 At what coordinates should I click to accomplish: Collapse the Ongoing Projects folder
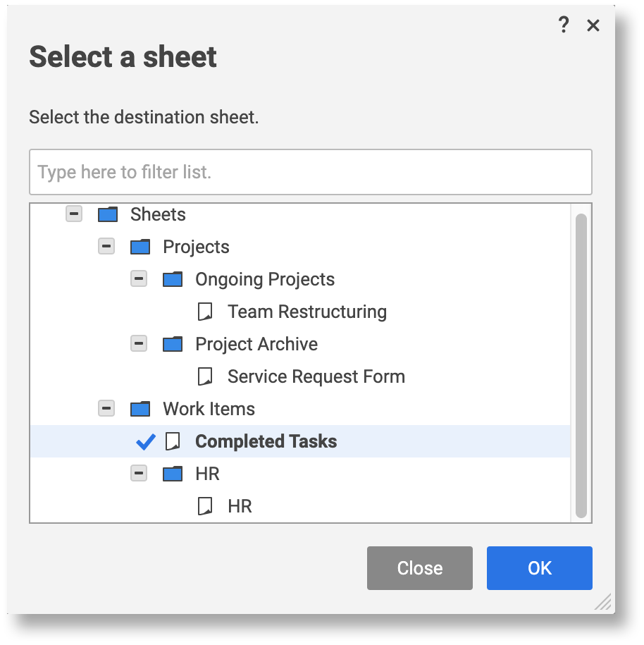click(x=139, y=278)
